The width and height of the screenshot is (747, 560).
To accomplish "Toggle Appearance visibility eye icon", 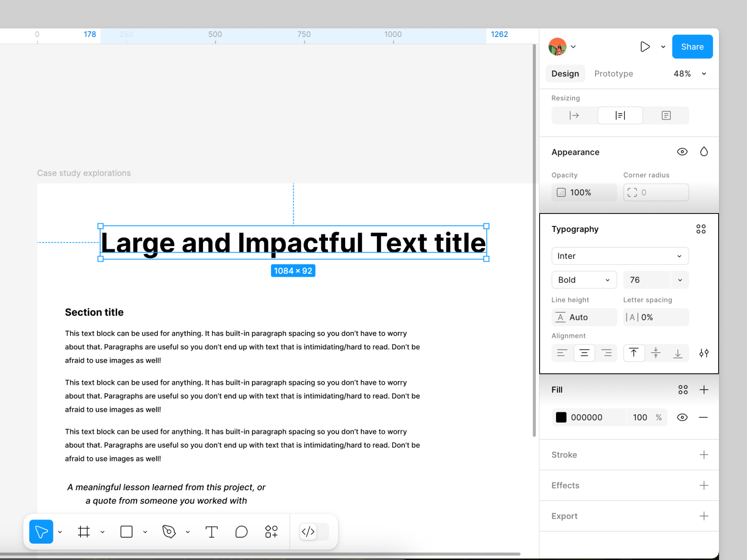I will pyautogui.click(x=682, y=152).
